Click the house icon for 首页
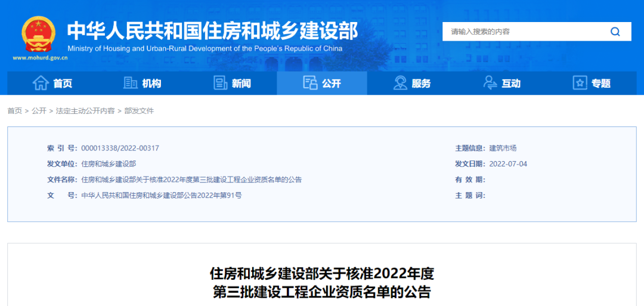644x306 pixels. point(41,84)
